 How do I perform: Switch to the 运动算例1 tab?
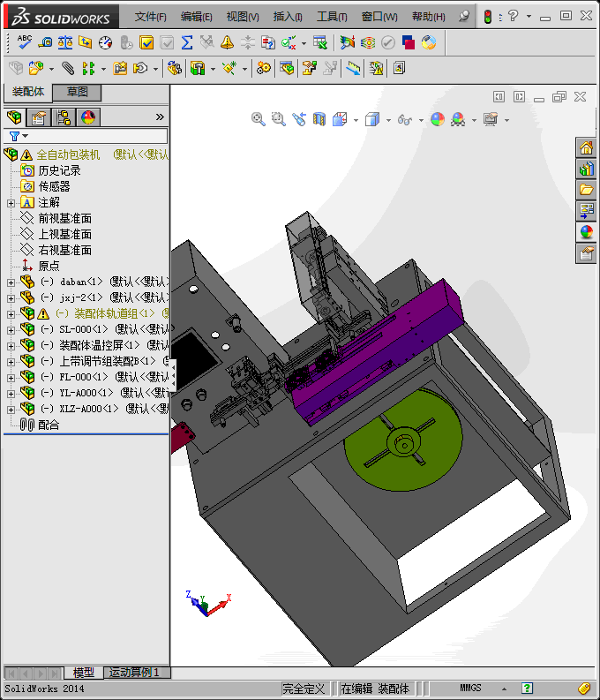click(134, 673)
